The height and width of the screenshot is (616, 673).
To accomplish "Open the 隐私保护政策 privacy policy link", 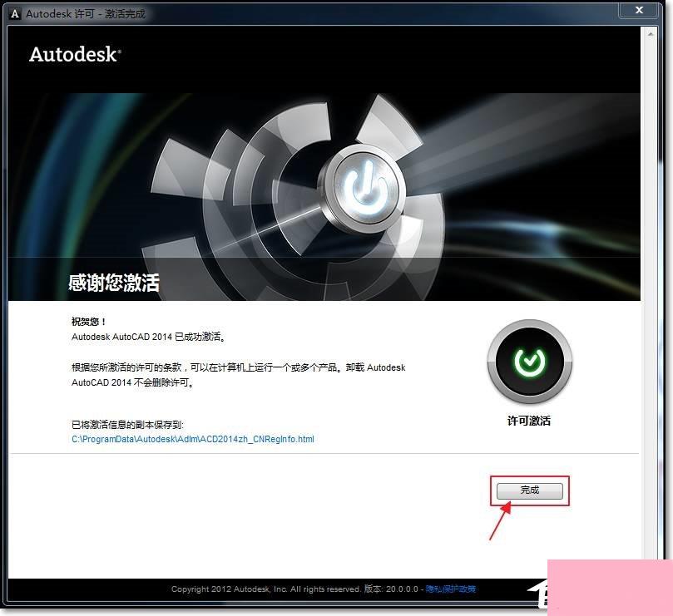I will tap(451, 589).
